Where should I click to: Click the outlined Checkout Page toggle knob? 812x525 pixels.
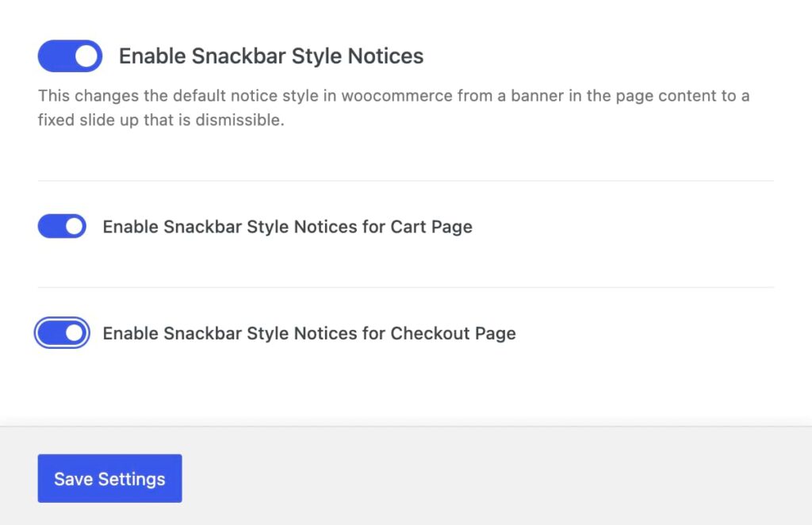(75, 333)
